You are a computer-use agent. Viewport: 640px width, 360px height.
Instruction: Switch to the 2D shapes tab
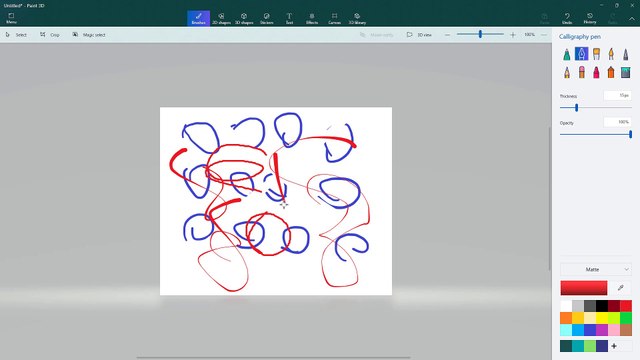[x=221, y=18]
